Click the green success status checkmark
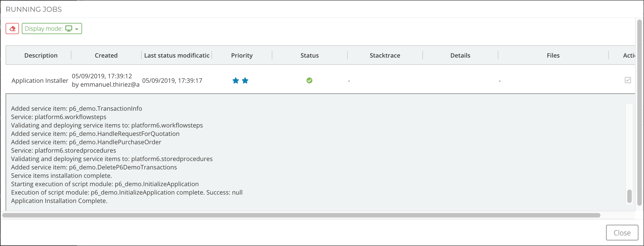This screenshot has width=644, height=246. [309, 81]
